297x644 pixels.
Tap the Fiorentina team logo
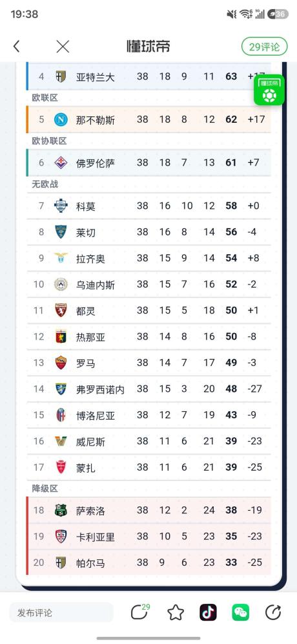[x=61, y=163]
